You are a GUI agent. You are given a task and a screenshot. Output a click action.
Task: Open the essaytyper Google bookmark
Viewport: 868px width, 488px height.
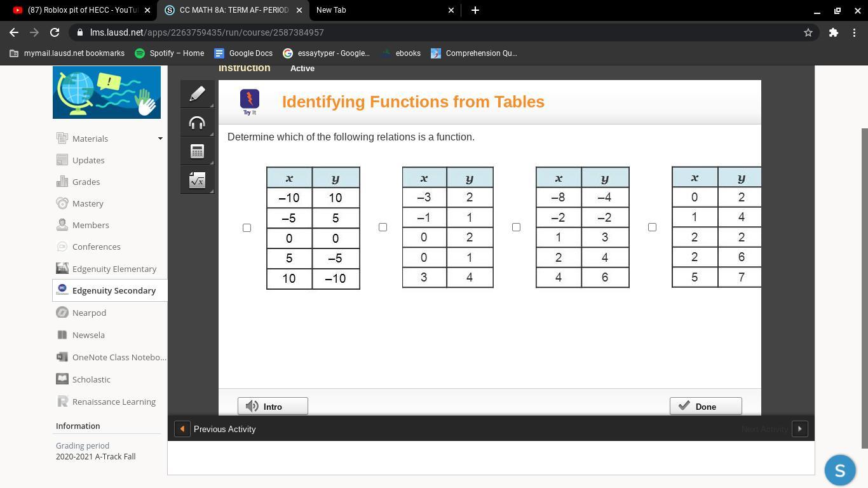326,53
